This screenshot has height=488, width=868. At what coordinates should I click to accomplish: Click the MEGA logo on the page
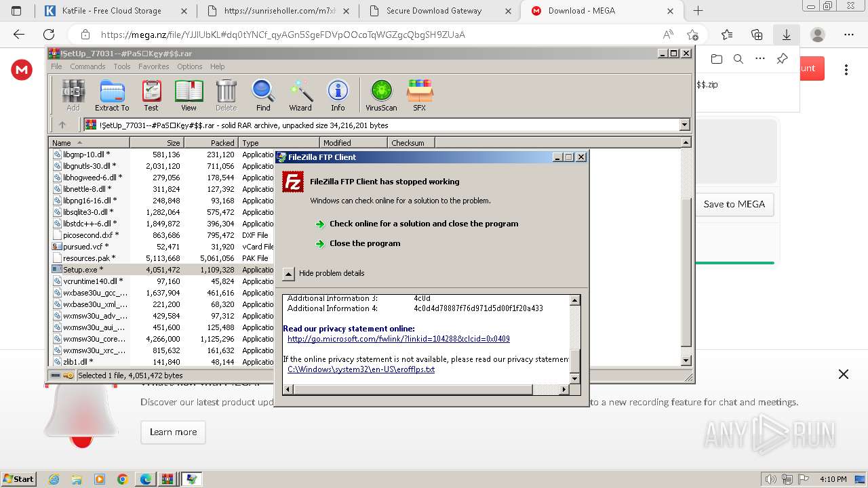point(22,70)
